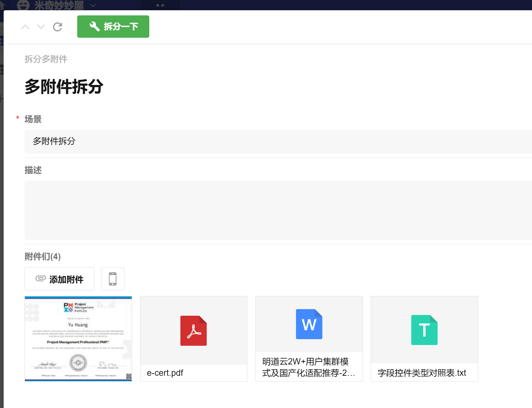Open the e-cert.pdf file name
Viewport: 532px width, 408px height.
click(x=165, y=373)
